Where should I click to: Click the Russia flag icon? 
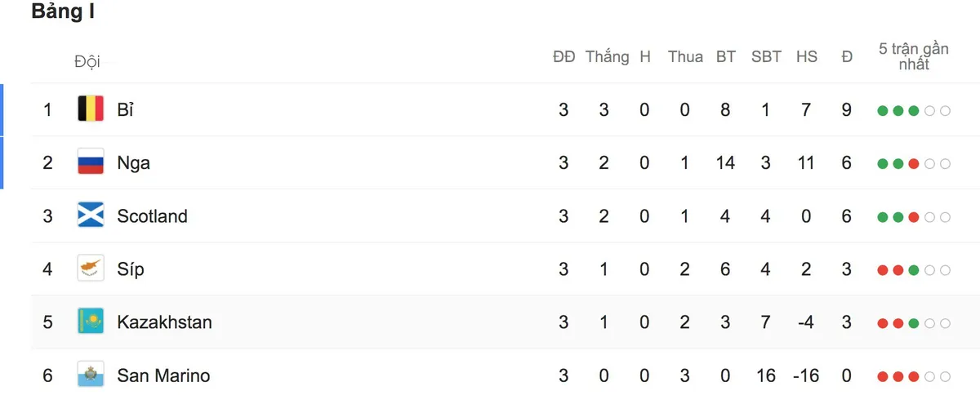click(91, 162)
